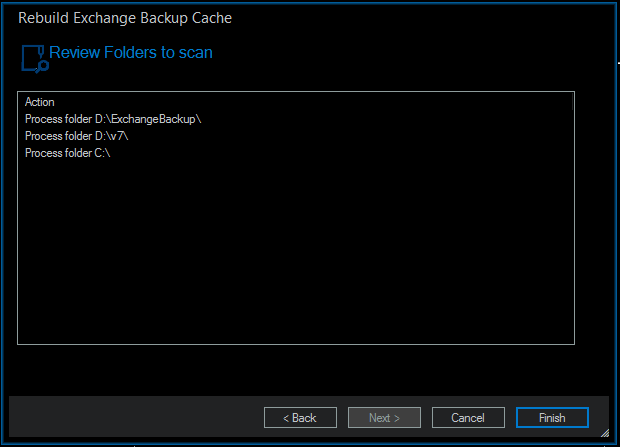Select row Process folder D:\v7\
Viewport: 620px width, 447px height.
(296, 136)
